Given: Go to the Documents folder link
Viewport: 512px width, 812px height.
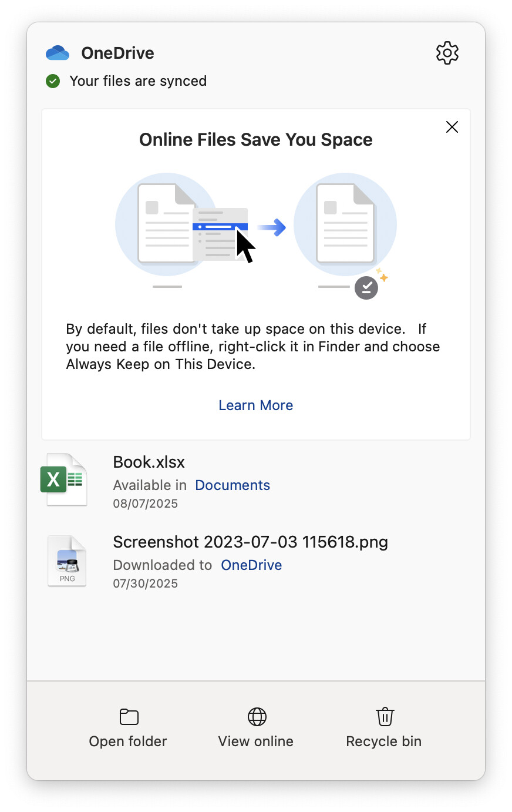Looking at the screenshot, I should tap(233, 485).
